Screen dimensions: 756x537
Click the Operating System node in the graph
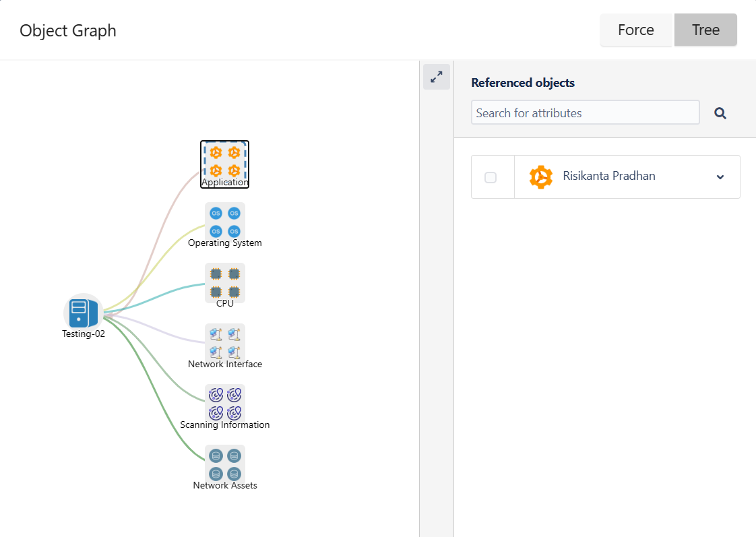[225, 221]
